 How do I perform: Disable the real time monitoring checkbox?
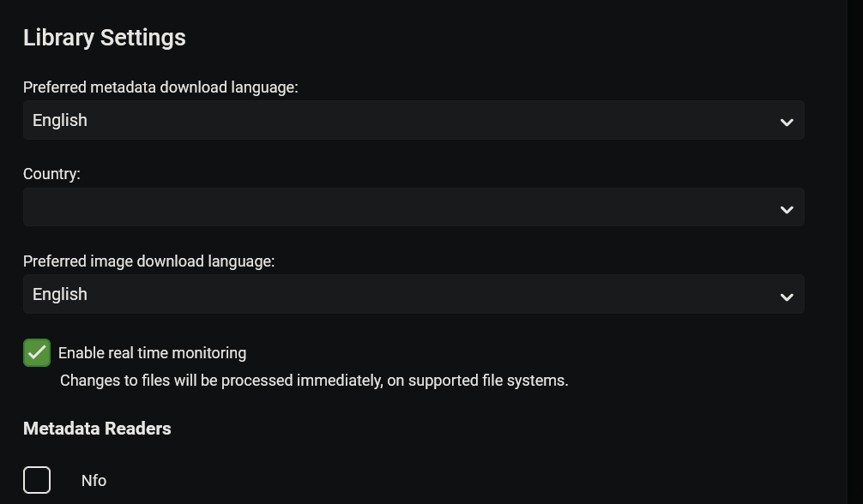(x=37, y=353)
